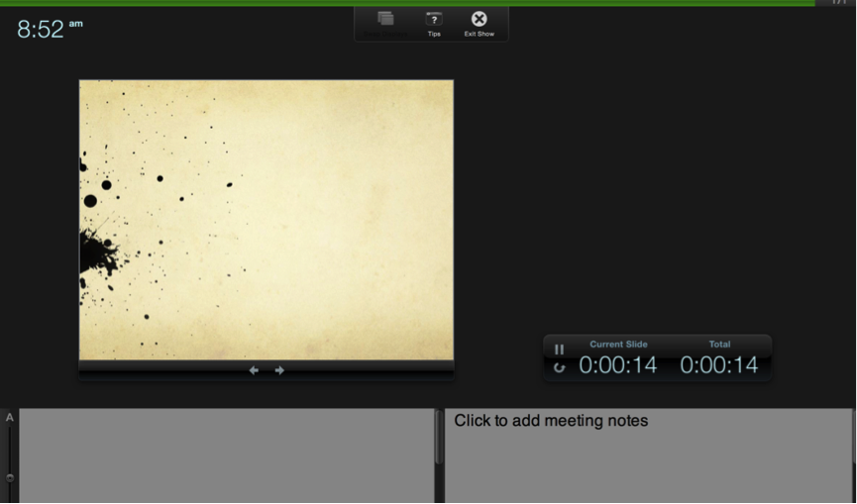The image size is (857, 504).
Task: Go to the previous slide arrow
Action: [x=254, y=370]
